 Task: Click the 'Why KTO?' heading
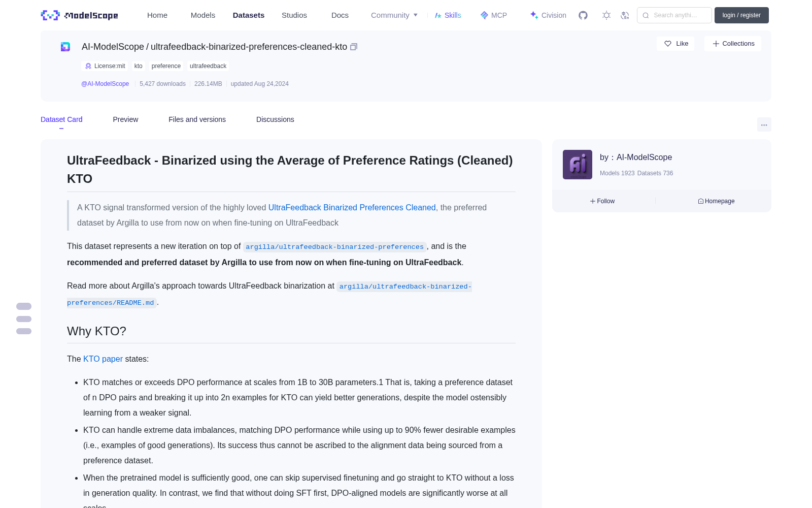point(96,331)
